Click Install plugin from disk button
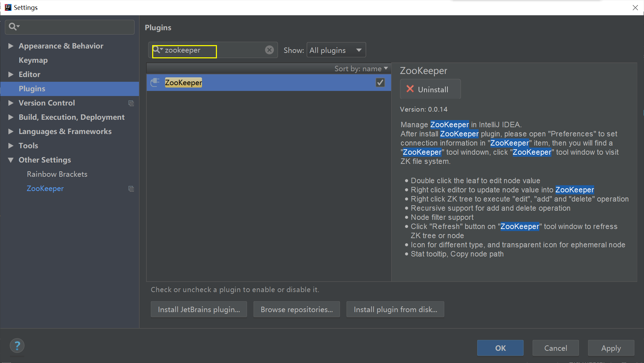Image resolution: width=644 pixels, height=363 pixels. coord(395,309)
